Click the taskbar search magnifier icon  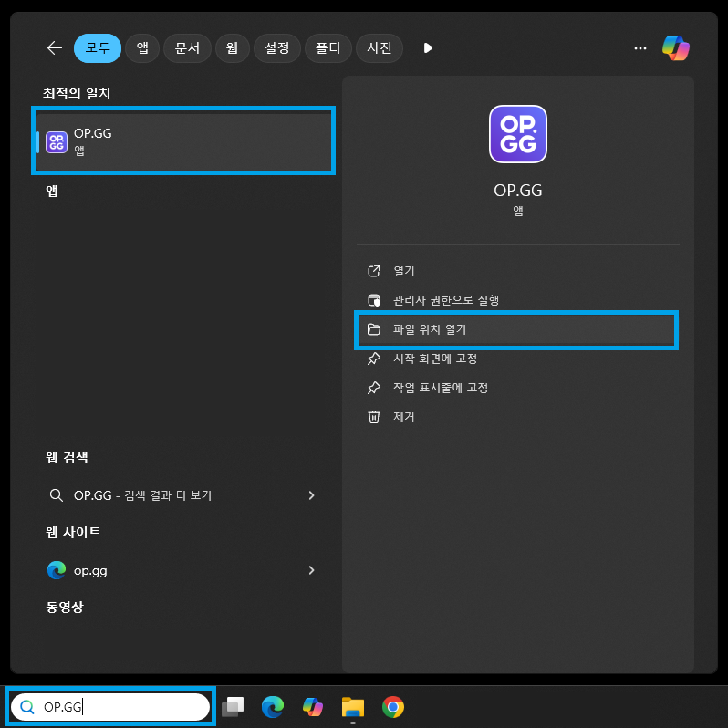[27, 707]
